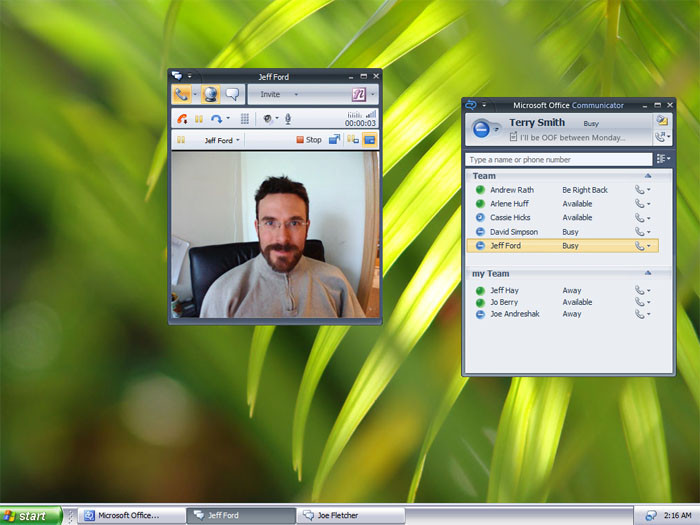Open presence status arrow beside Terry Smith

pos(496,129)
